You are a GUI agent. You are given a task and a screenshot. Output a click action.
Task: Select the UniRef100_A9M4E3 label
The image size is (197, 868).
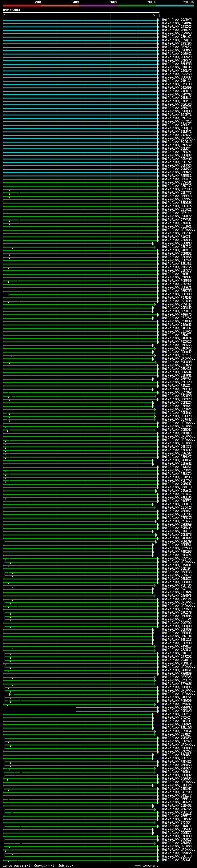point(177,761)
